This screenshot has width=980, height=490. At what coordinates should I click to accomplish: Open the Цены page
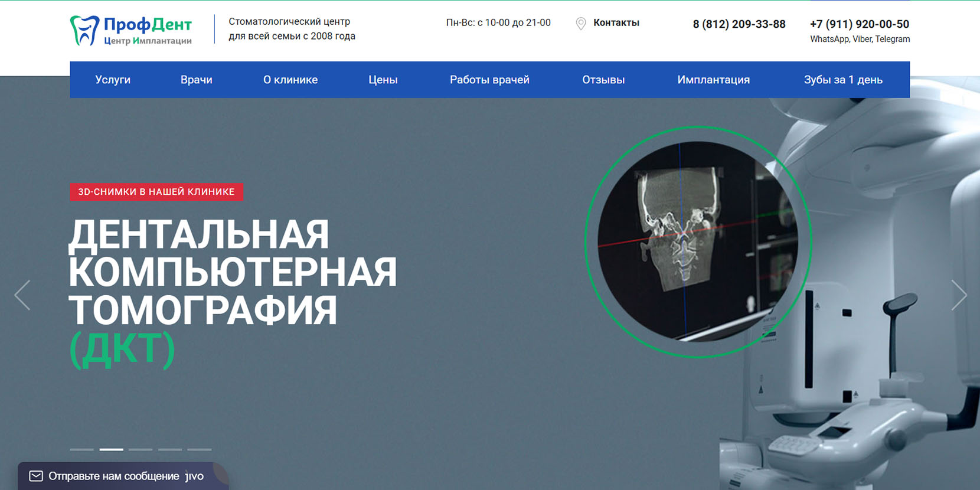tap(383, 80)
